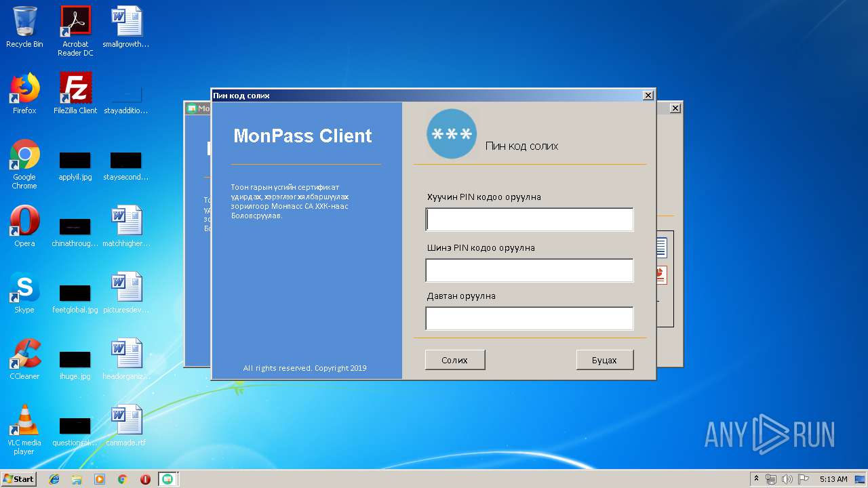The width and height of the screenshot is (868, 488).
Task: Select ihuge.jpg on the desktop
Action: (75, 365)
